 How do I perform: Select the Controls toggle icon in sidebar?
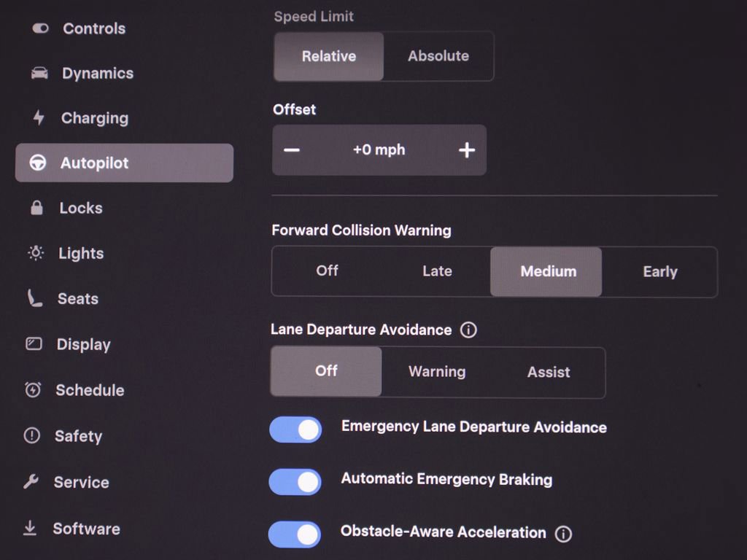point(39,28)
